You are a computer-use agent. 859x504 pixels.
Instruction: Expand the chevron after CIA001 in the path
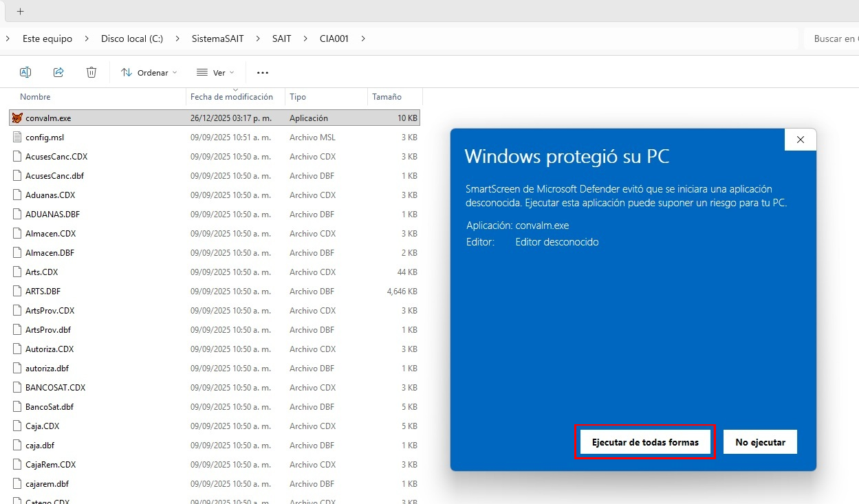pos(363,39)
